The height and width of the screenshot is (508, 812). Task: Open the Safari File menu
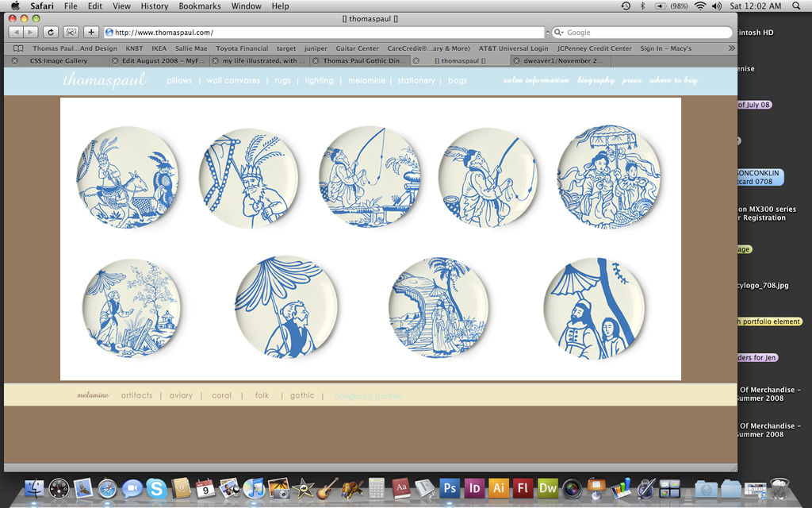coord(71,6)
